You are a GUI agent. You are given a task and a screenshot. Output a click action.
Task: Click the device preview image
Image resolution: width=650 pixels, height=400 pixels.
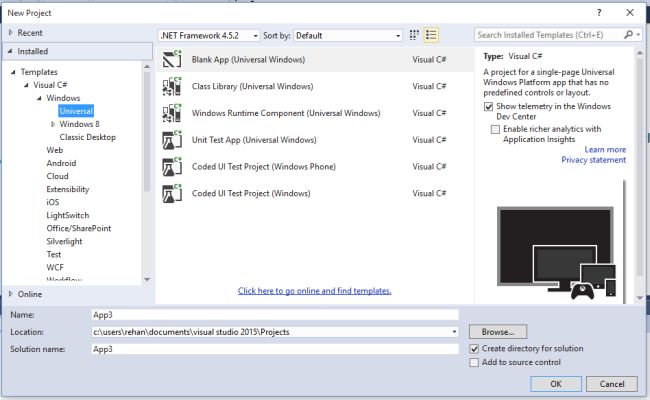557,252
